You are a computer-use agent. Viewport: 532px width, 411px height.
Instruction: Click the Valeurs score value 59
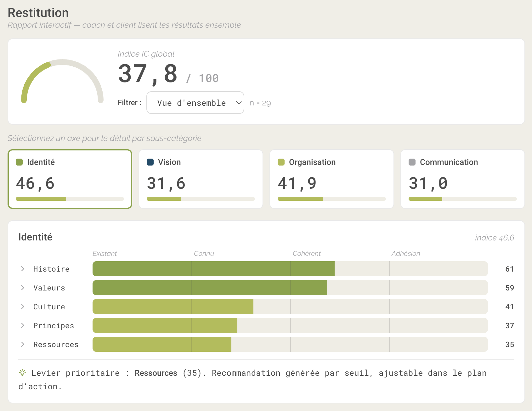point(509,288)
